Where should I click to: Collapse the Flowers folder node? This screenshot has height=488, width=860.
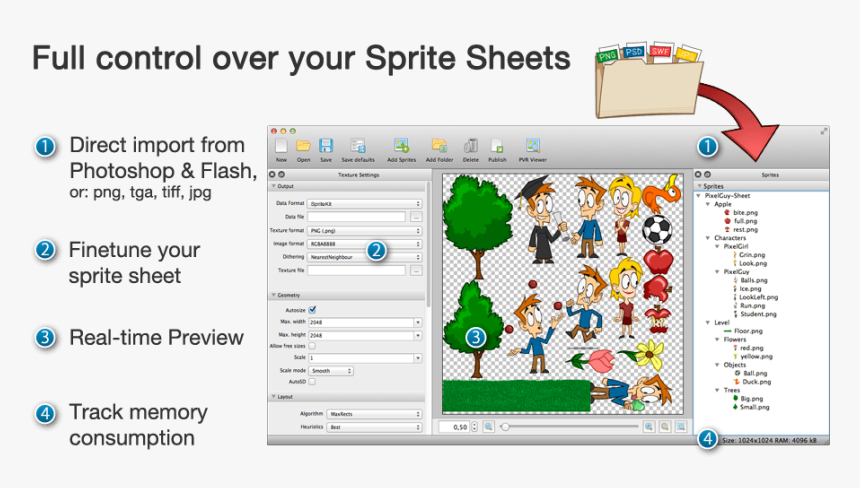click(x=717, y=339)
